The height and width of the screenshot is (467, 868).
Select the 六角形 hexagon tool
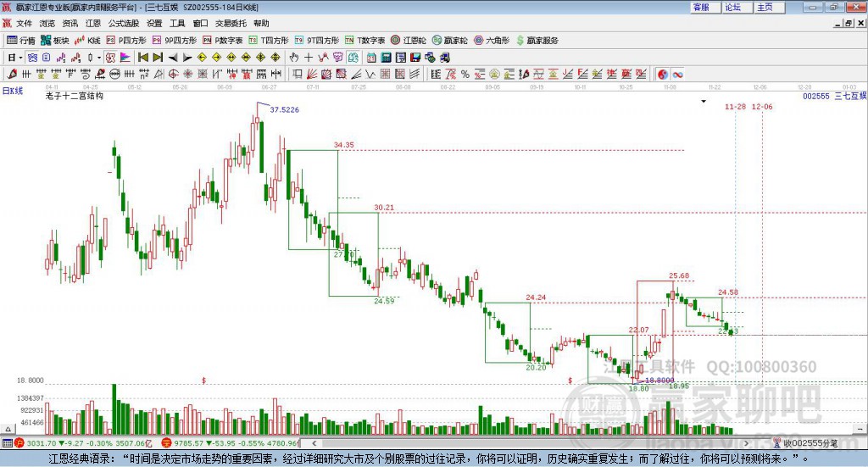click(x=492, y=41)
